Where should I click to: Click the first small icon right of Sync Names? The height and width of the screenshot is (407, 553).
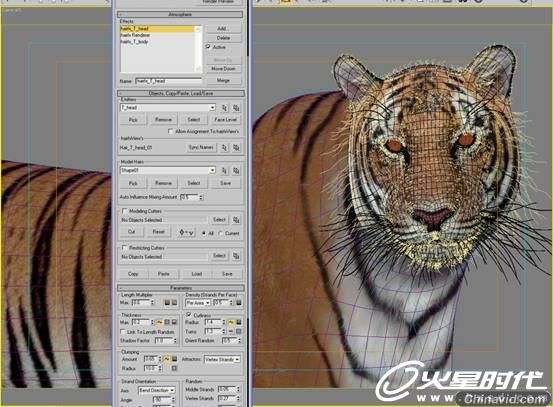coord(224,147)
